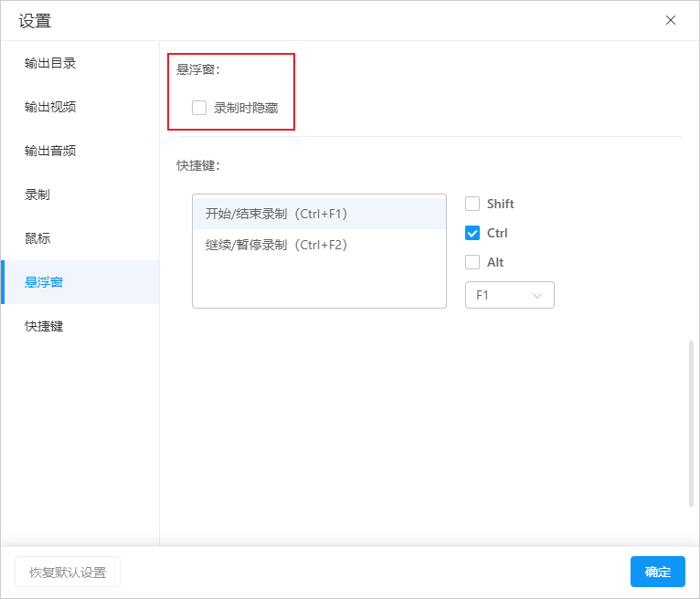Click the chevron arrow in the F1 combo box
The image size is (700, 599).
click(x=537, y=296)
